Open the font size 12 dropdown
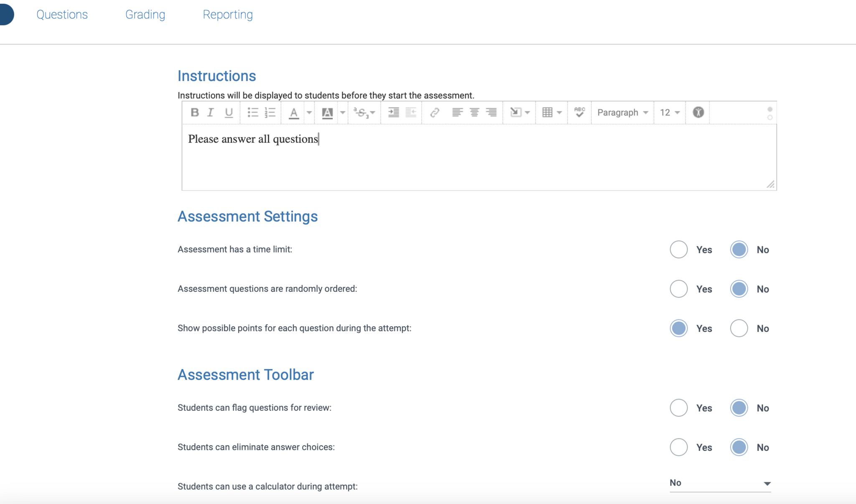The width and height of the screenshot is (856, 504). click(670, 112)
